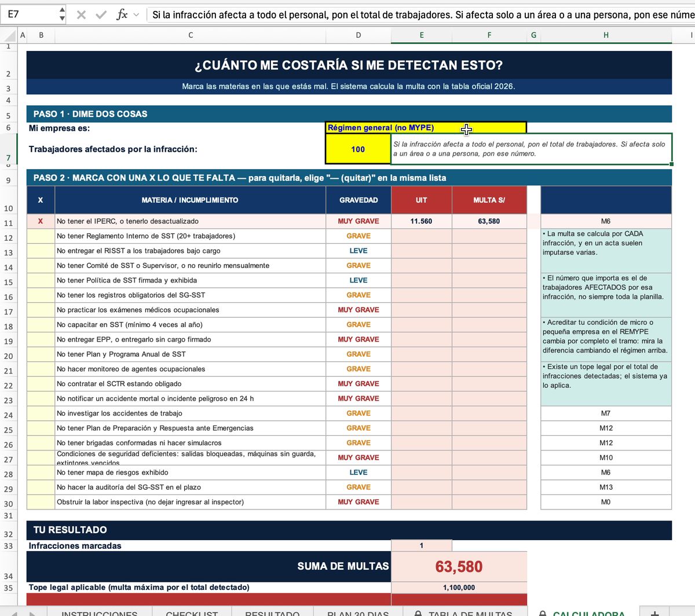Image resolution: width=695 pixels, height=616 pixels.
Task: Open the Name Box stepper arrows
Action: (x=62, y=14)
